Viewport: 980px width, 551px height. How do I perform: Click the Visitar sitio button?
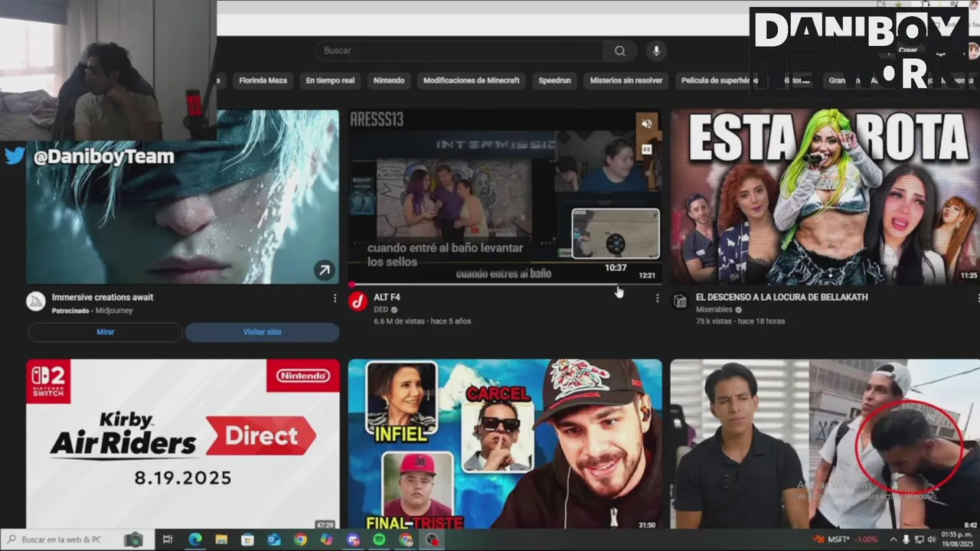[x=262, y=332]
